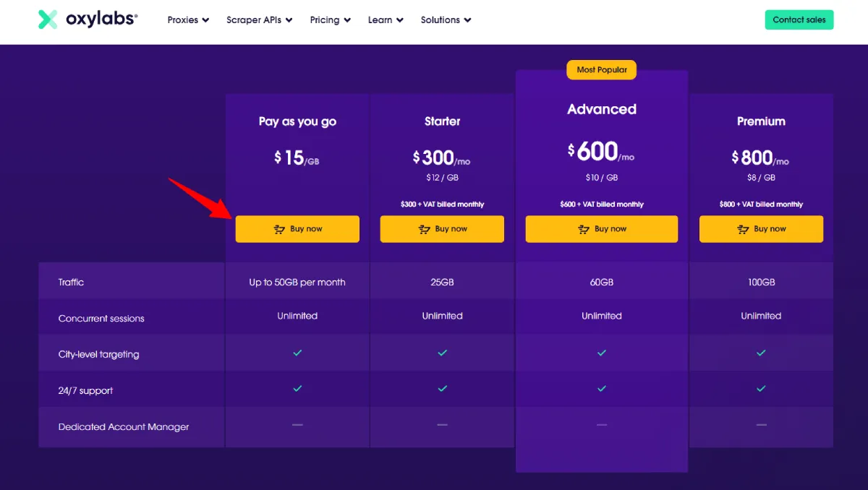Click the Oxylabs logo
This screenshot has width=868, height=490.
click(x=88, y=20)
